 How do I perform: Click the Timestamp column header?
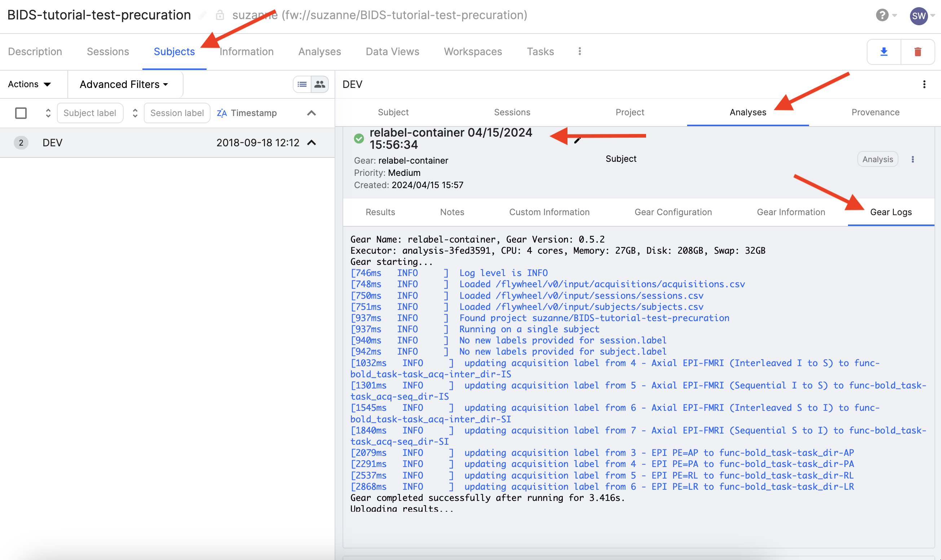coord(254,113)
